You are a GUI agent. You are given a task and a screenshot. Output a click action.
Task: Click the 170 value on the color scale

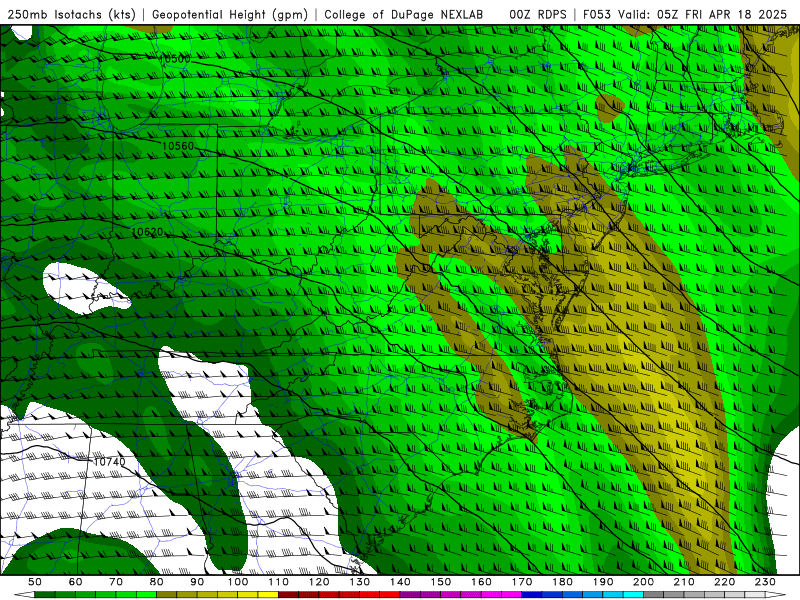coord(522,582)
